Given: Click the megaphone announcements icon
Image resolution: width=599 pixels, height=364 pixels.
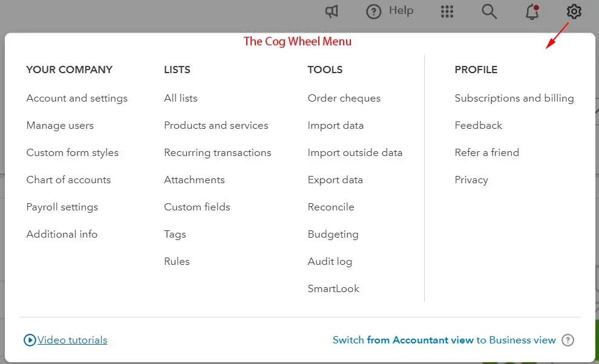Looking at the screenshot, I should click(x=332, y=11).
